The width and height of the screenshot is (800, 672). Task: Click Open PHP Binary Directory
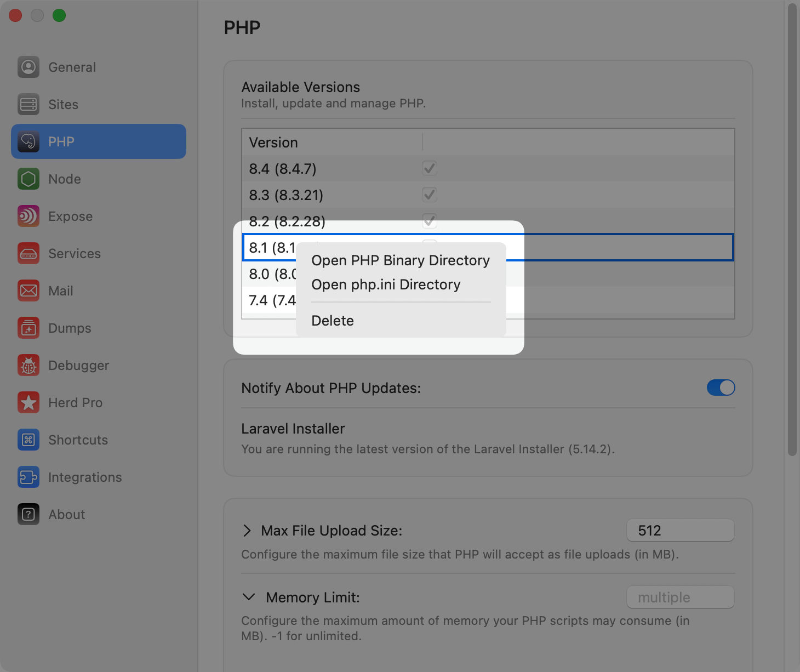(x=400, y=260)
